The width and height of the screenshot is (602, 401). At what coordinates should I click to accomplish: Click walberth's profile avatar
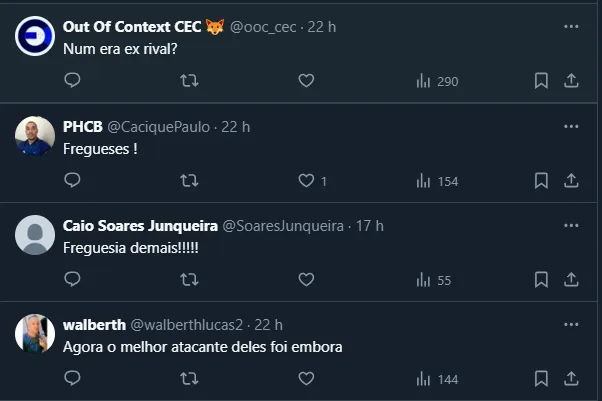pyautogui.click(x=35, y=333)
